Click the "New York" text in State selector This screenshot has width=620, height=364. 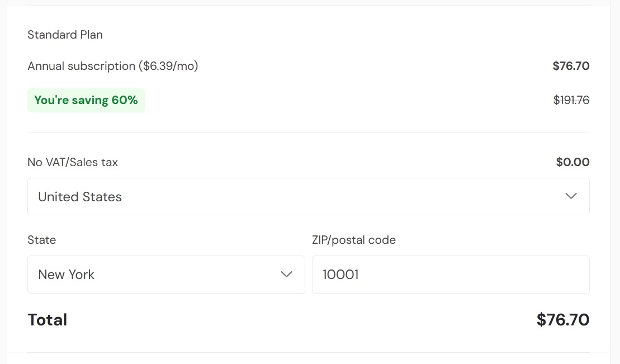pos(67,275)
